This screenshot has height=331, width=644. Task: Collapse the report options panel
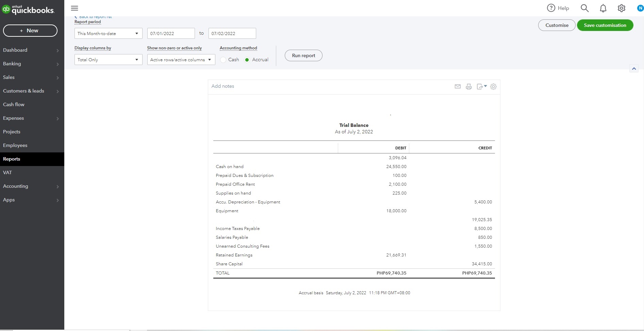(x=634, y=69)
